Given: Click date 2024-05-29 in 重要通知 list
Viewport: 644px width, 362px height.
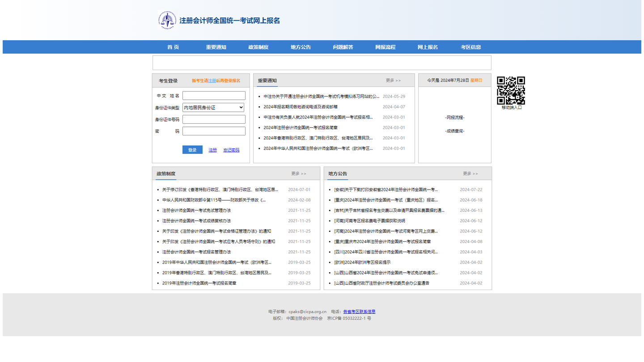Looking at the screenshot, I should (x=394, y=96).
